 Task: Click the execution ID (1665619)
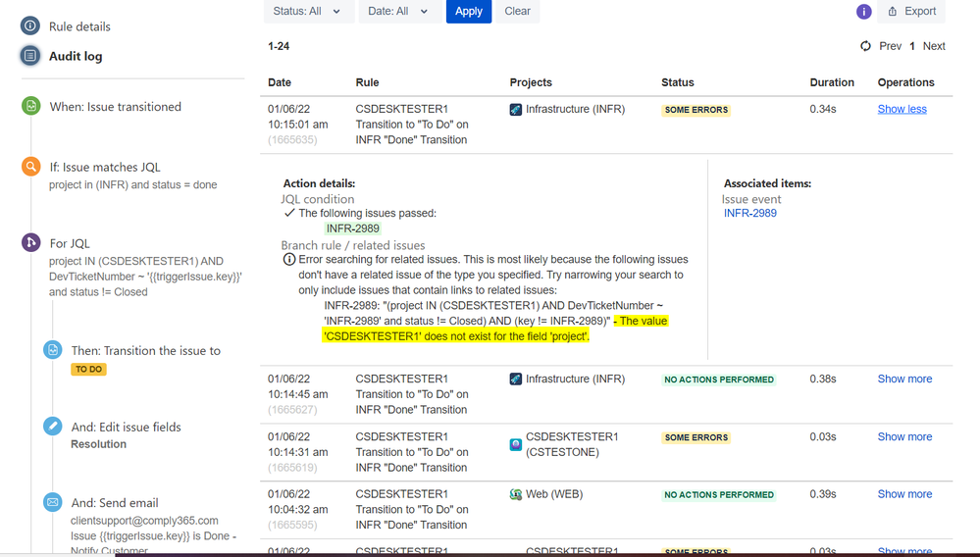pos(292,468)
